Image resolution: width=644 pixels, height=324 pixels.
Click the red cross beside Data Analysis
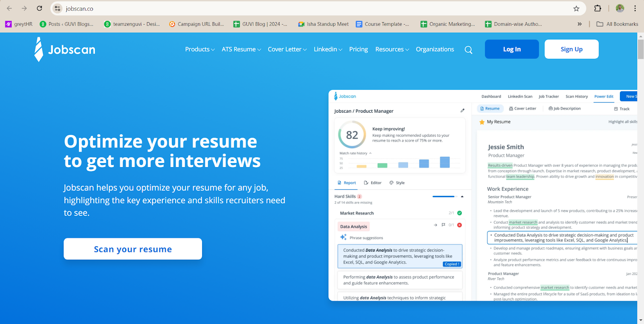coord(460,225)
